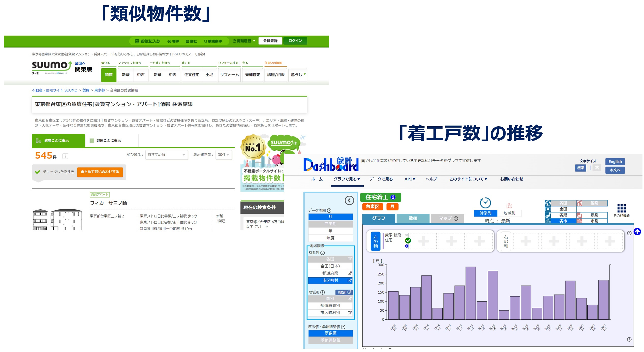Image resolution: width=644 pixels, height=352 pixels.
Task: Select 季節調整値 option
Action: point(331,340)
